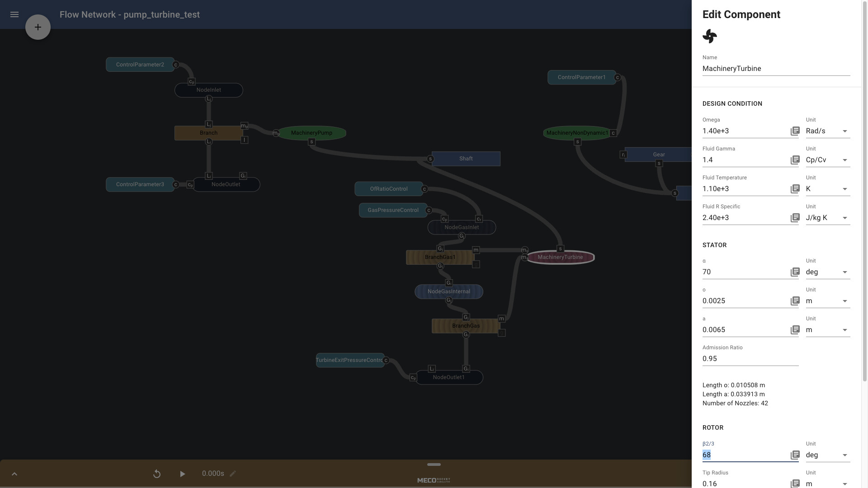Open the Cp/Cv unit dropdown for Fluid Gamma

844,160
